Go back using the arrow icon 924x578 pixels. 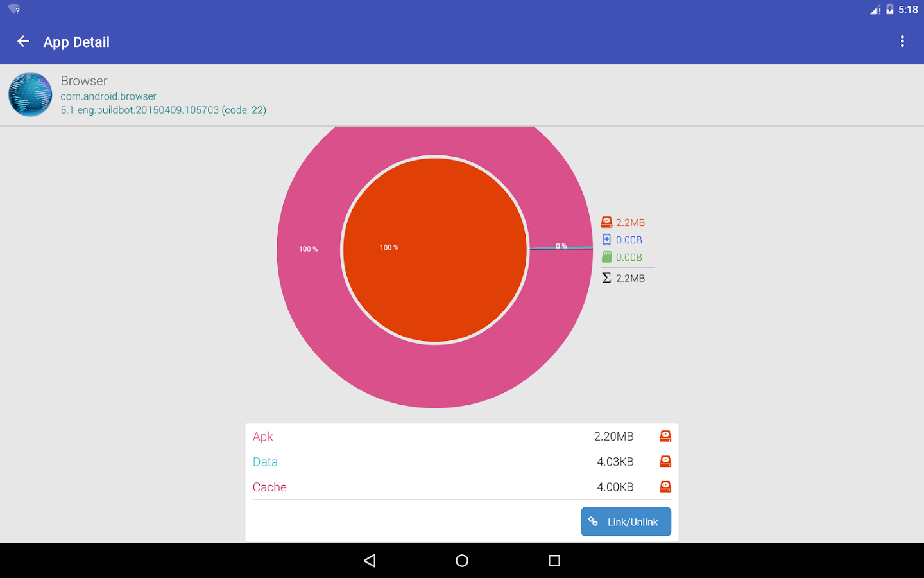click(x=23, y=42)
